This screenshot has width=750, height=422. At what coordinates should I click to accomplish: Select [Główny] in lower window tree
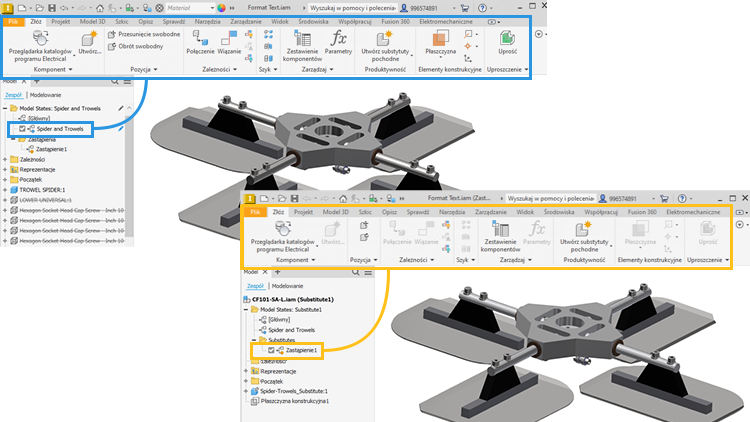[279, 320]
